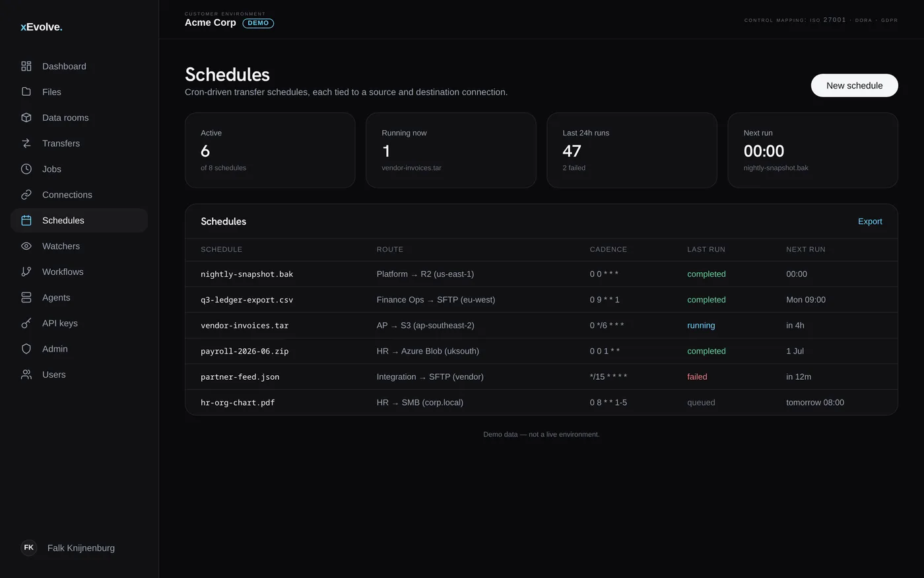Click cadence value 0 8 * * 1-5
Screen dimensions: 924x578
coord(609,402)
